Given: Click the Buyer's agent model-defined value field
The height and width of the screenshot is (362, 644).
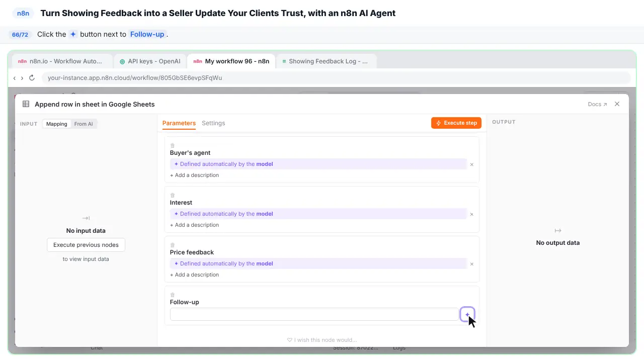Looking at the screenshot, I should click(x=318, y=164).
